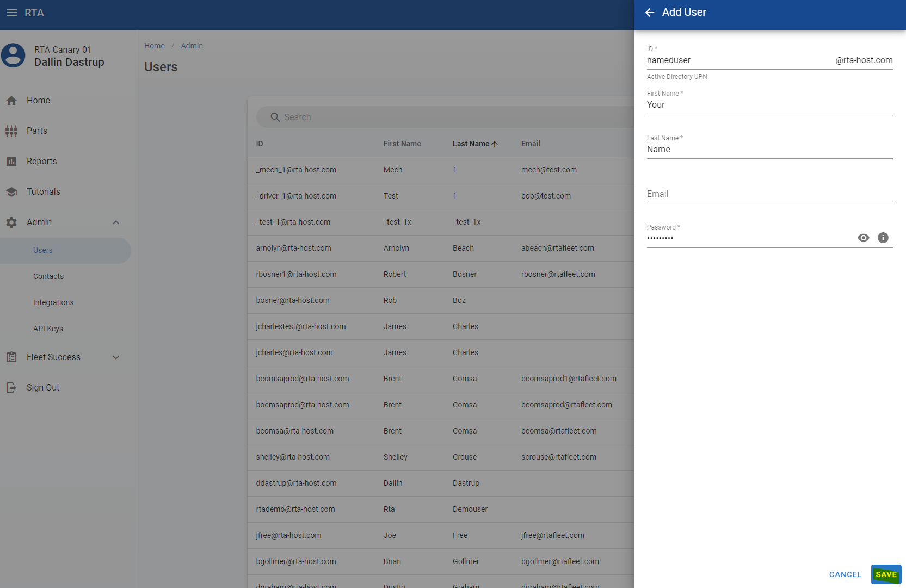The height and width of the screenshot is (588, 906).
Task: Open API Keys admin page
Action: click(x=48, y=329)
